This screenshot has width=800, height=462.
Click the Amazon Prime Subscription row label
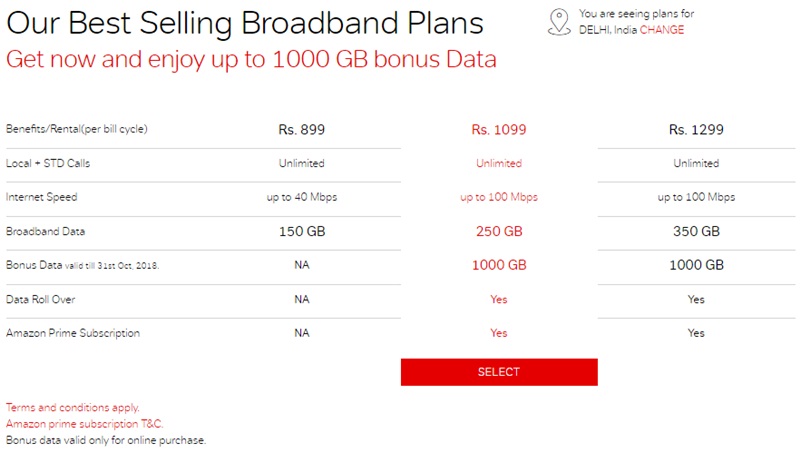(x=73, y=333)
